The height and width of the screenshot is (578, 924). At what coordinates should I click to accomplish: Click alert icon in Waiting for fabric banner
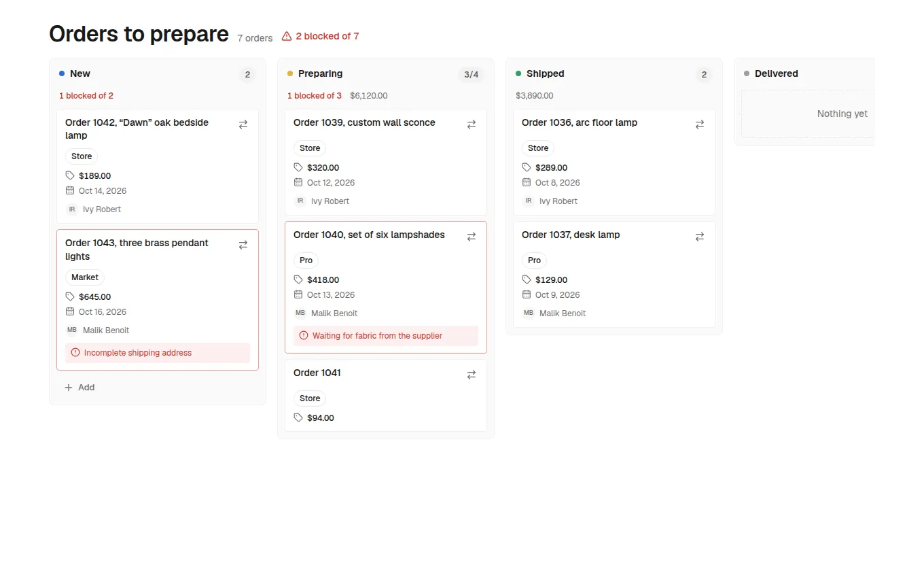(304, 335)
